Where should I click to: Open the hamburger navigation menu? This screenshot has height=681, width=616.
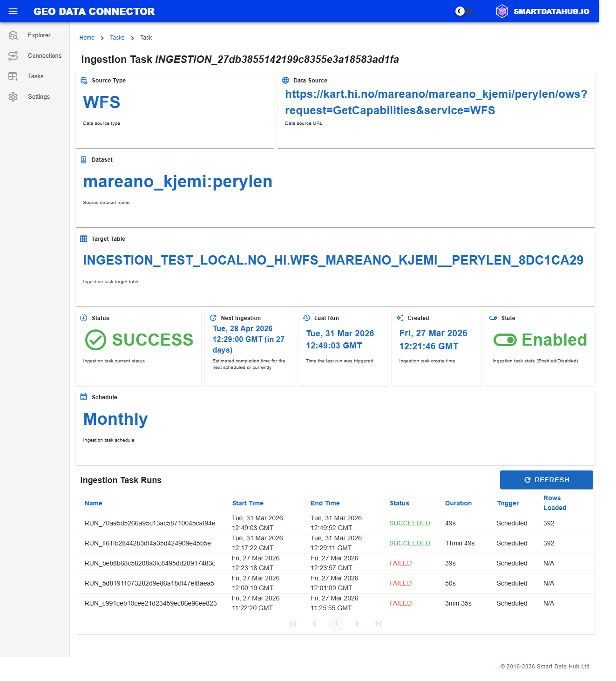13,11
